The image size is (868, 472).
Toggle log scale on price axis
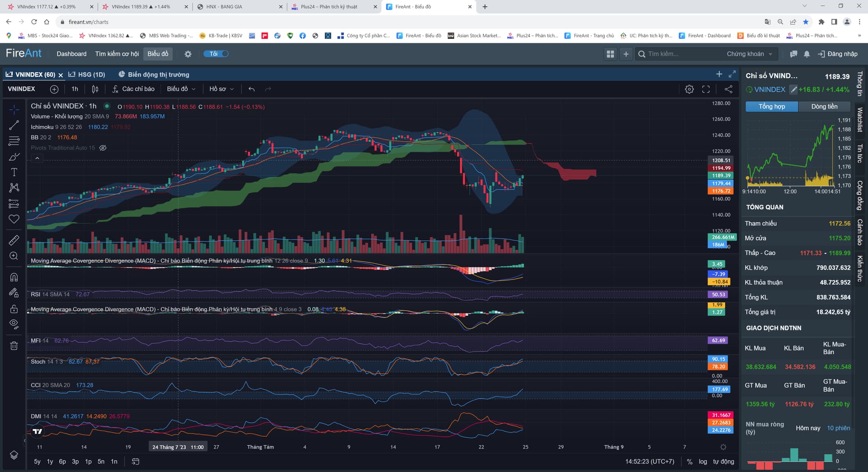tap(703, 462)
